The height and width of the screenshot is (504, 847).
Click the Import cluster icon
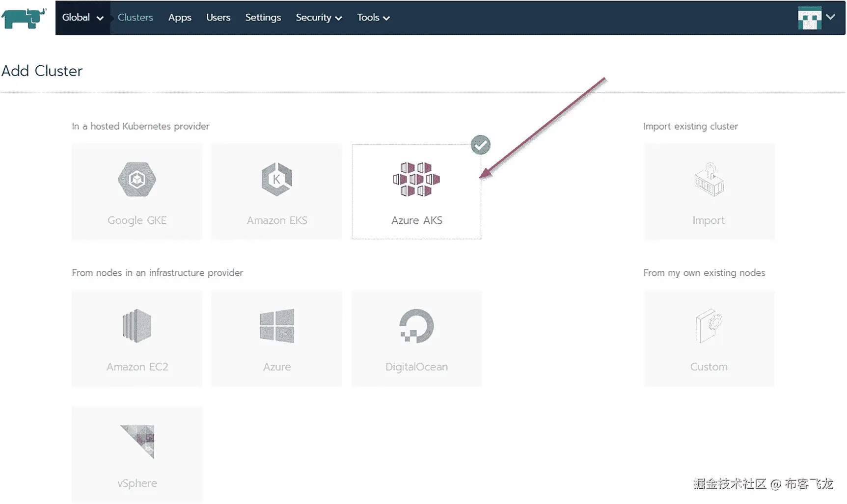[709, 180]
